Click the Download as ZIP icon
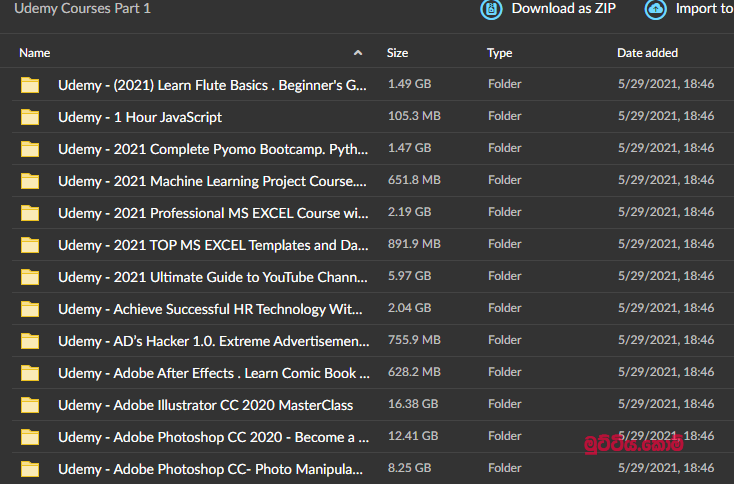 (x=491, y=9)
